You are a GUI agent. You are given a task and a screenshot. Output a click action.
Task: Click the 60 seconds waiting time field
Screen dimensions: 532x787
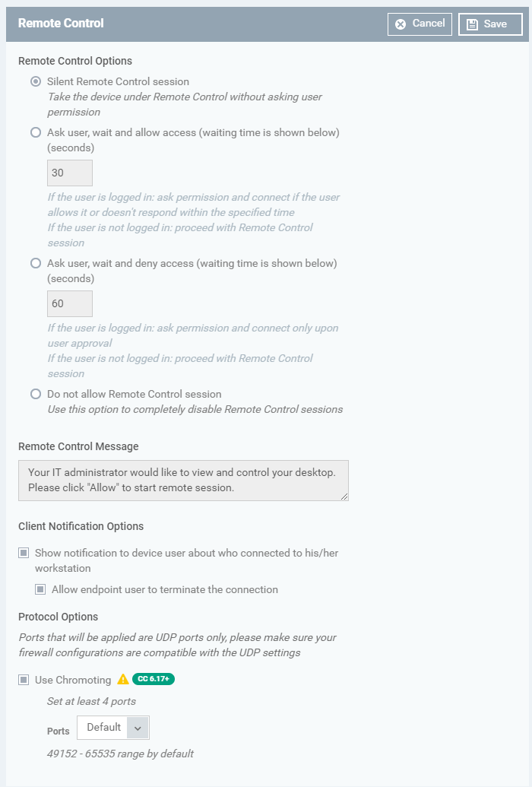coord(70,303)
